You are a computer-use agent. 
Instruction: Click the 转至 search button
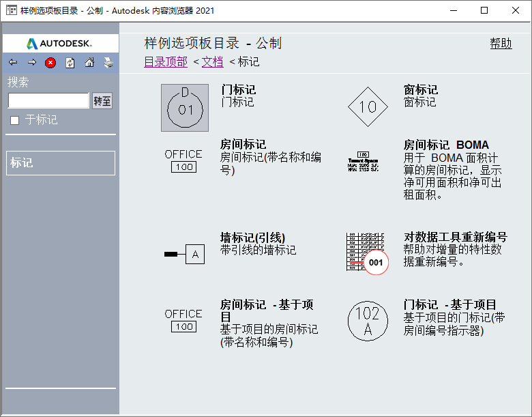(102, 101)
